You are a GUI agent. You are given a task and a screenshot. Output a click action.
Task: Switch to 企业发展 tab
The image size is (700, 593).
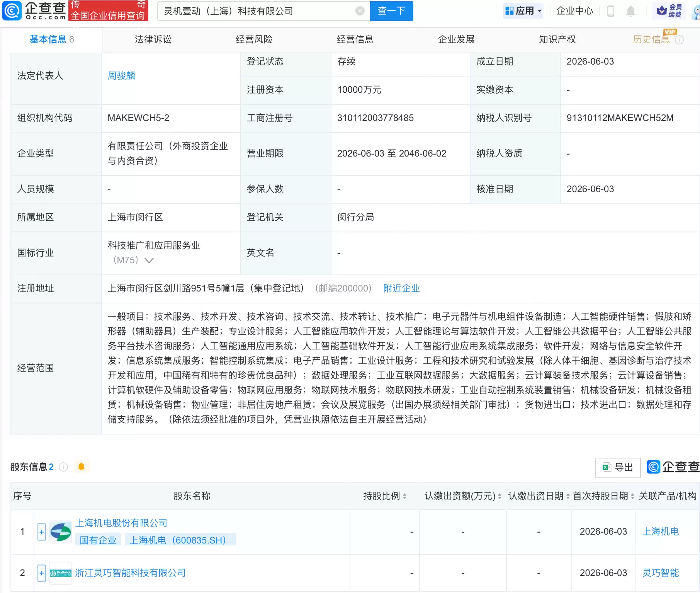click(456, 39)
